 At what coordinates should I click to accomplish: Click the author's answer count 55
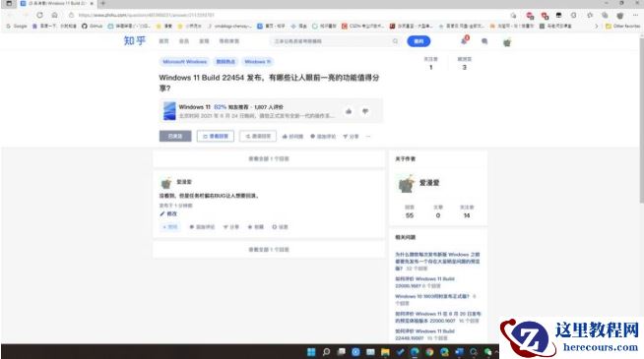[410, 215]
